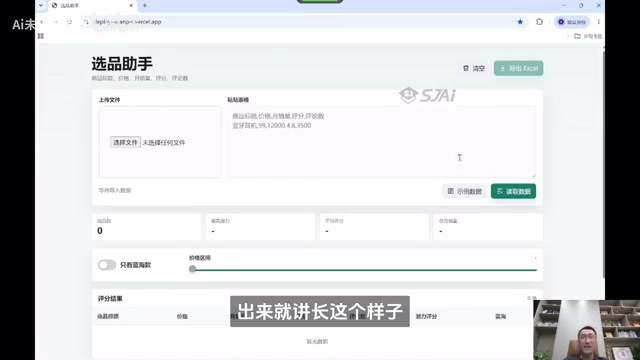Open a new browser tab with plus
This screenshot has width=640, height=360.
click(145, 6)
